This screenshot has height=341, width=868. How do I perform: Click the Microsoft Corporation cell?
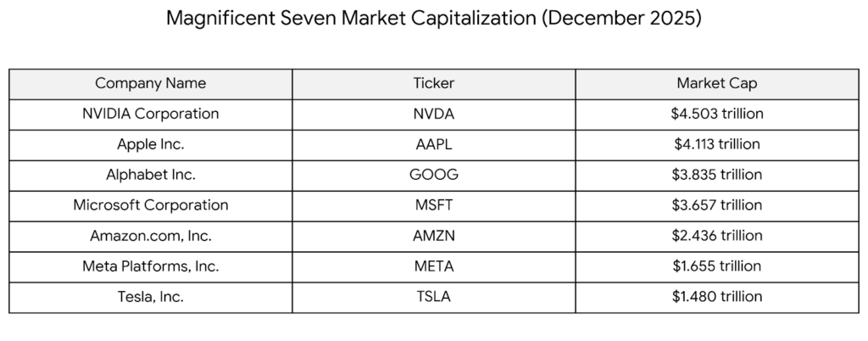150,205
